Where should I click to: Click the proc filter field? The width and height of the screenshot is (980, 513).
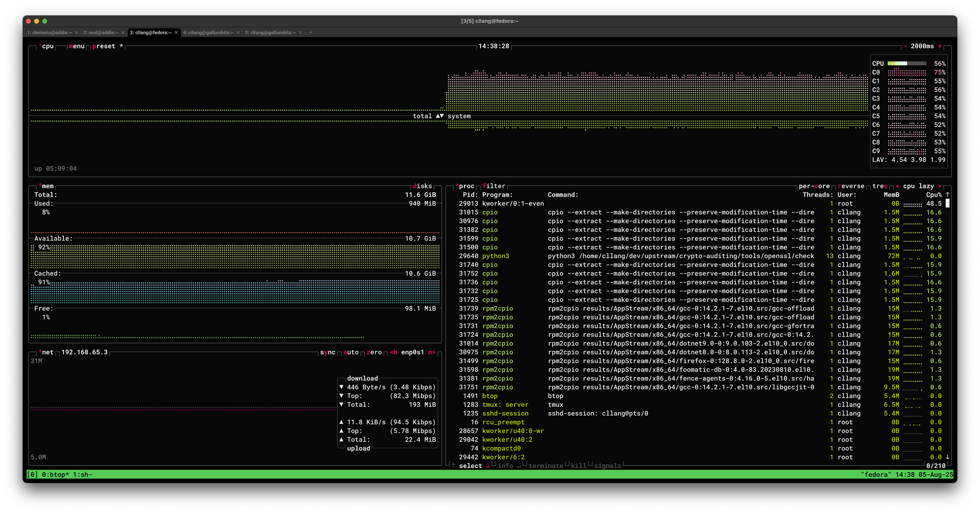pos(493,186)
